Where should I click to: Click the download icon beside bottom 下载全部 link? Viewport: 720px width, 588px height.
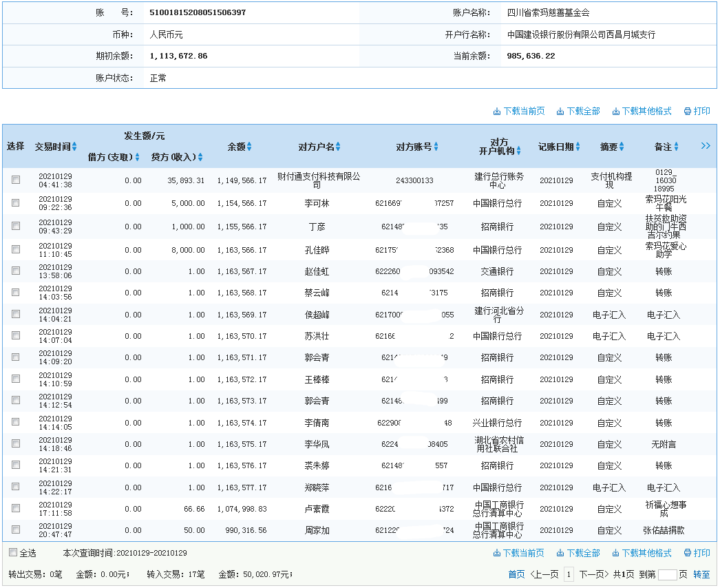point(561,554)
